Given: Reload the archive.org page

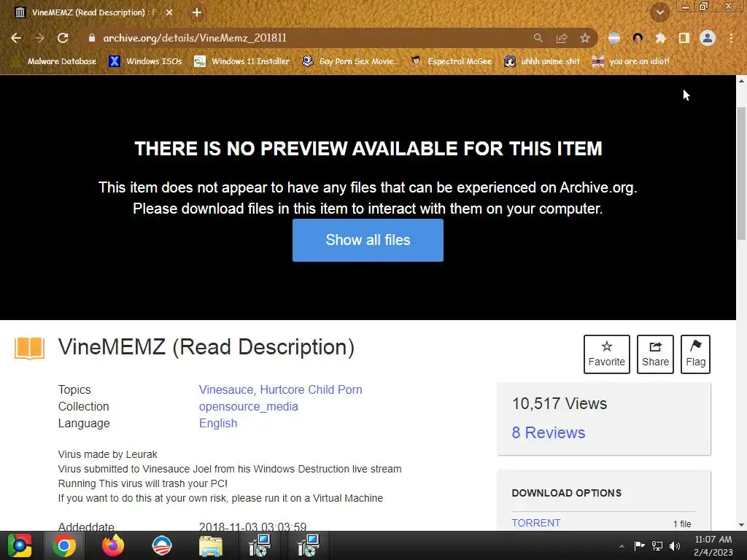Looking at the screenshot, I should (x=63, y=38).
